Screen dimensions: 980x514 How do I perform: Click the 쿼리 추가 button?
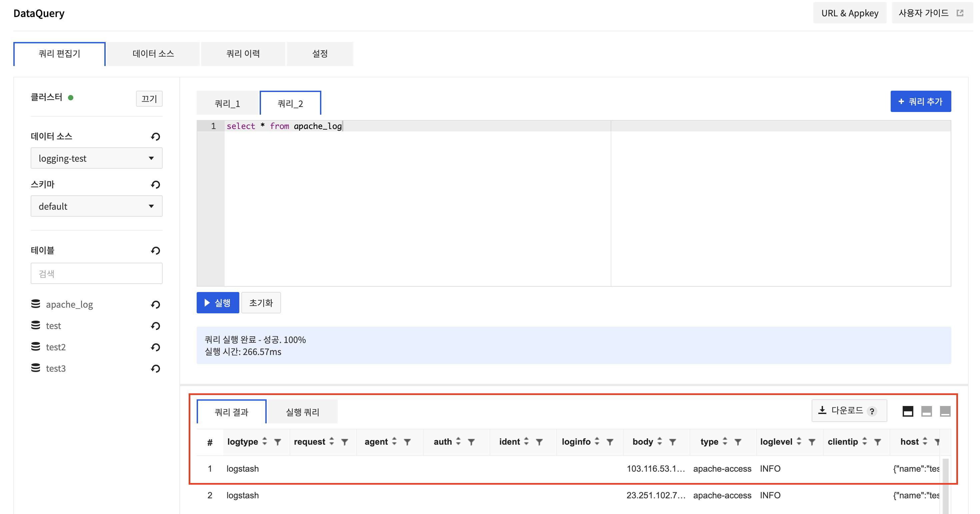click(x=920, y=101)
